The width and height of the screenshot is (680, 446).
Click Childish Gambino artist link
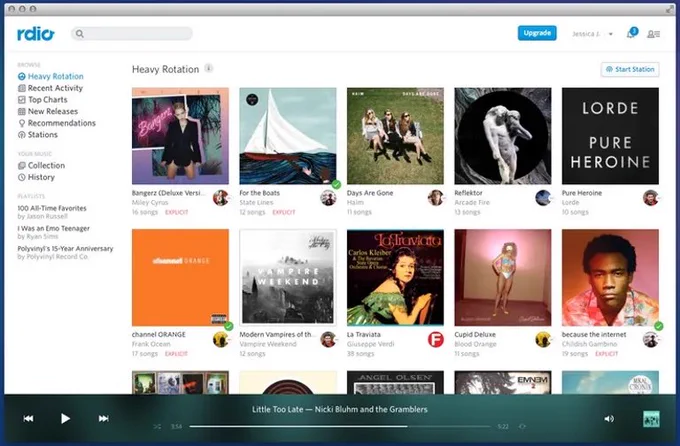(x=589, y=344)
